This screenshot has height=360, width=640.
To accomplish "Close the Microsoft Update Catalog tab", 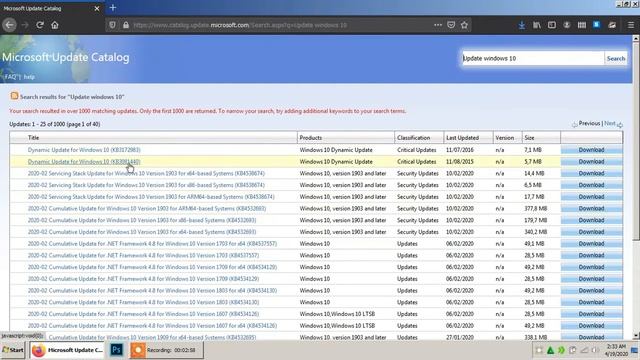I will click(x=97, y=8).
